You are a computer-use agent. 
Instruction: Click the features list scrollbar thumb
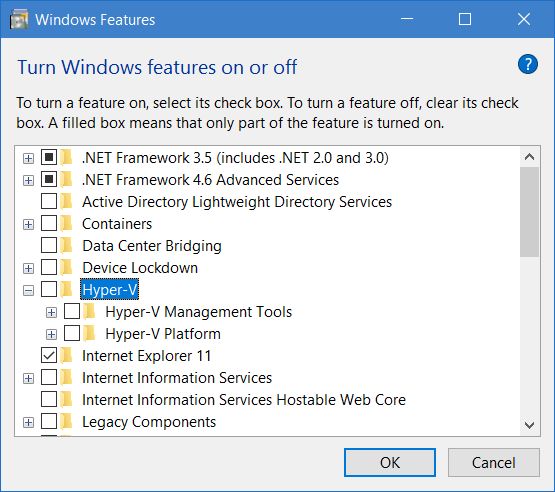530,212
